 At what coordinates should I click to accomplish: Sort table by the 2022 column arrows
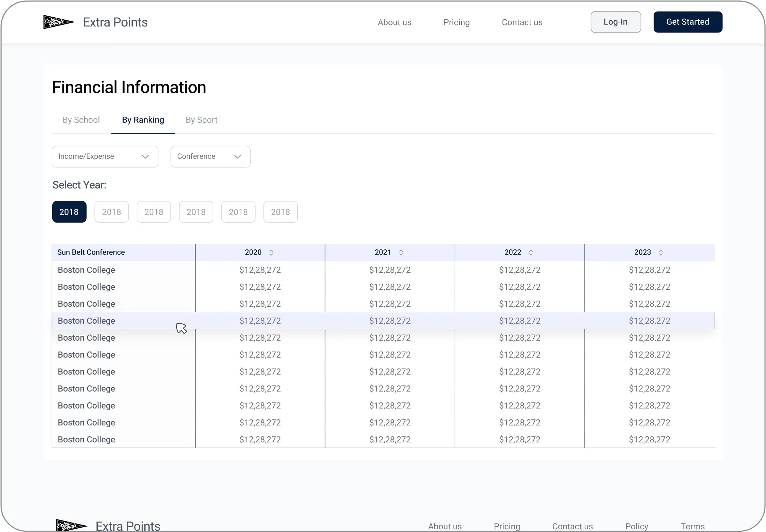(531, 252)
